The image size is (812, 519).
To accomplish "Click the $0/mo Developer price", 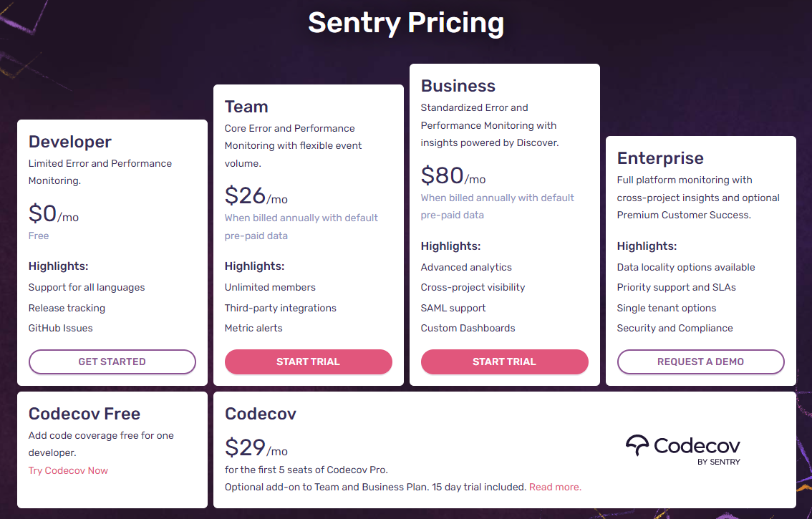I will tap(54, 213).
